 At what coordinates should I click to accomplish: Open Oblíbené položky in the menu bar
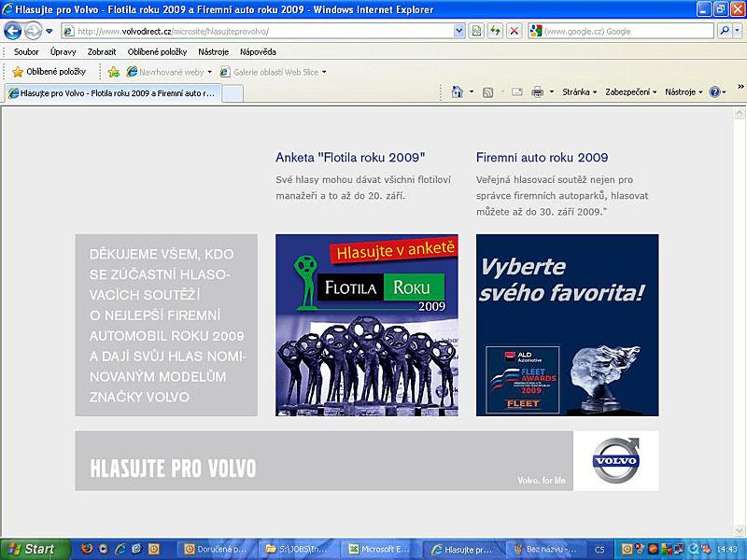click(157, 52)
